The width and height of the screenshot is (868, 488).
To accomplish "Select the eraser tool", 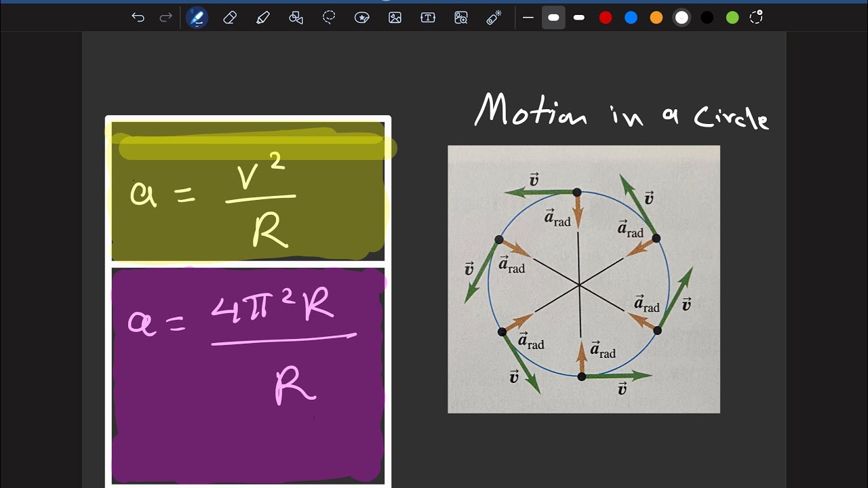I will pos(230,18).
